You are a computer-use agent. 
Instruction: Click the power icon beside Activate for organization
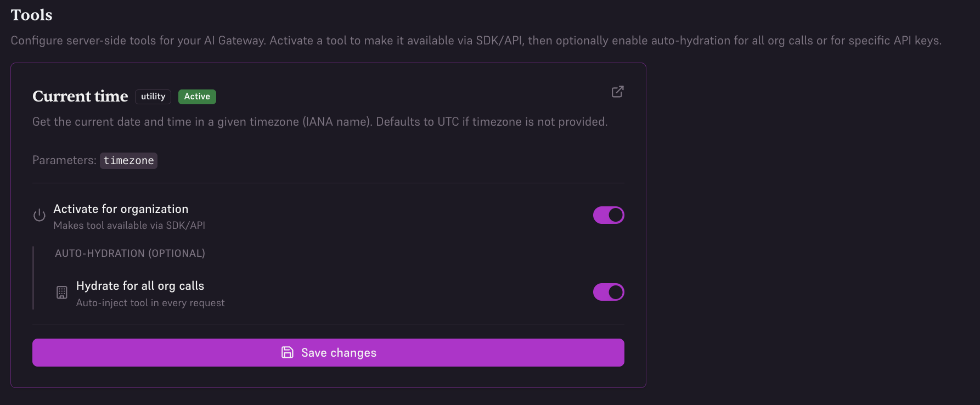pyautogui.click(x=39, y=215)
